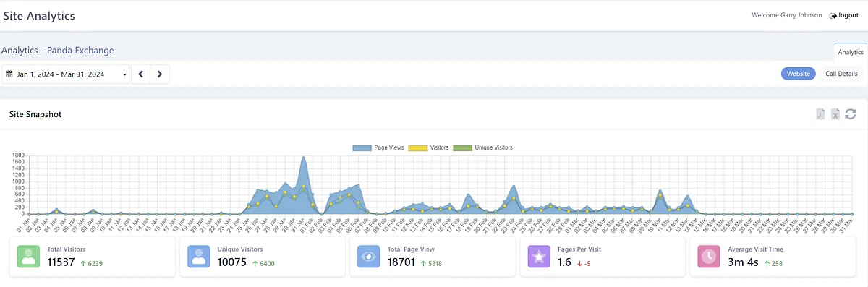Switch to the Call Details view
The height and width of the screenshot is (287, 868).
point(841,74)
